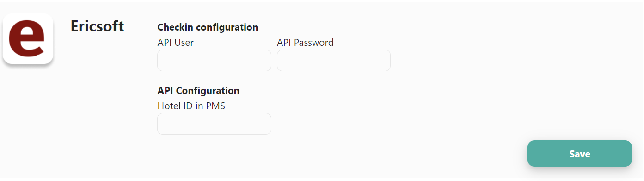644x181 pixels.
Task: Click the 'API User' label text
Action: click(176, 43)
